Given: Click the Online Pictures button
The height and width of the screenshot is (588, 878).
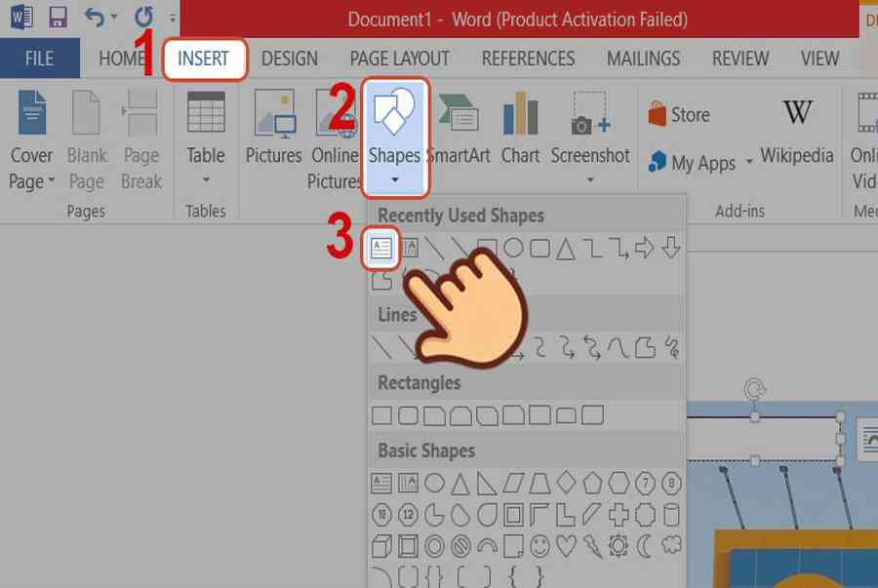Looking at the screenshot, I should point(335,139).
